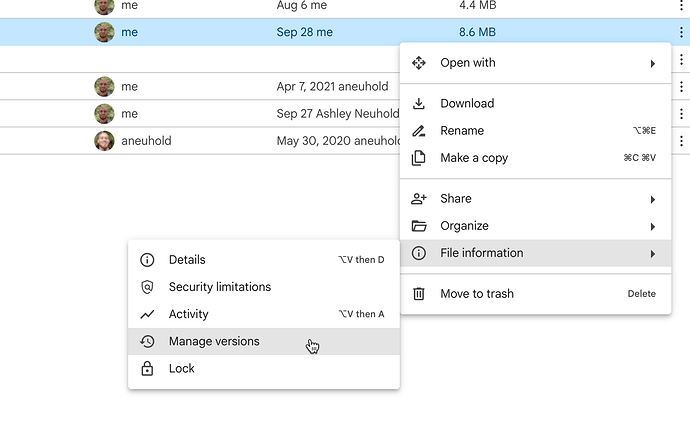Click the Activity trend line icon
The image size is (690, 422).
tap(148, 314)
